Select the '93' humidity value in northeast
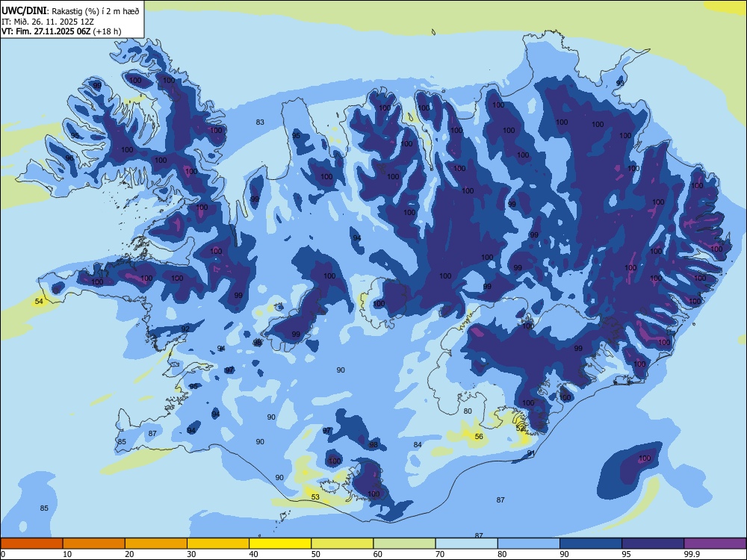The width and height of the screenshot is (747, 560). (x=620, y=83)
